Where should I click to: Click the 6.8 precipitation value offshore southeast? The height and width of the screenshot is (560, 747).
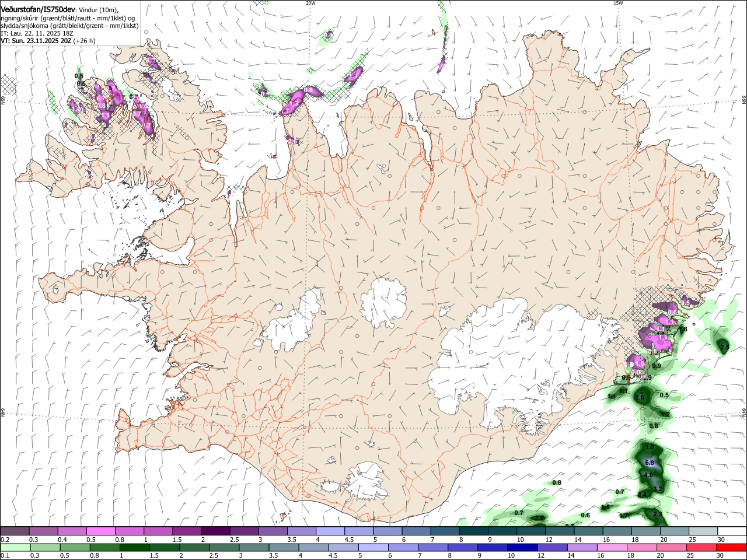click(x=650, y=463)
